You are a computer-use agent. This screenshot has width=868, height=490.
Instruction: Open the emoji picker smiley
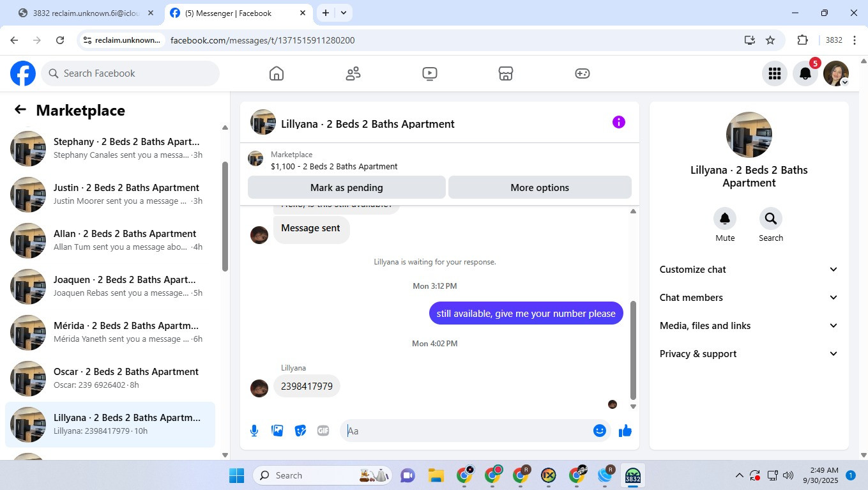599,431
